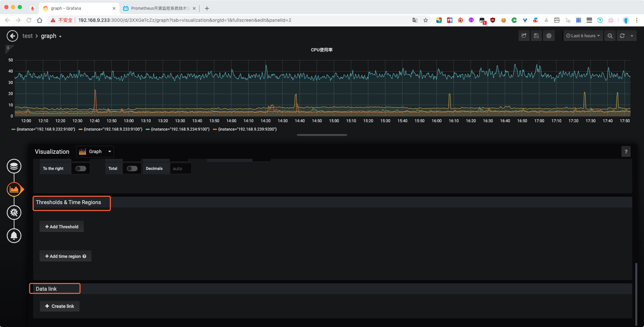This screenshot has width=644, height=327.
Task: Click the Add time region help icon
Action: [x=85, y=256]
